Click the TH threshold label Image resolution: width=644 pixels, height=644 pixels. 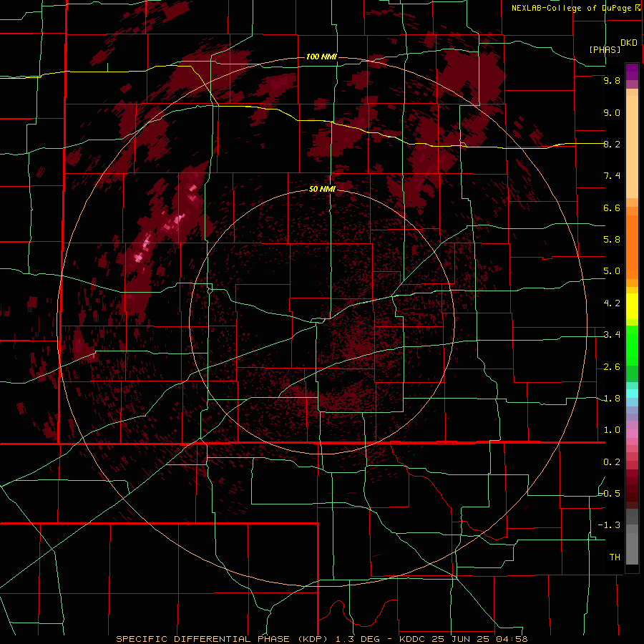pos(615,557)
